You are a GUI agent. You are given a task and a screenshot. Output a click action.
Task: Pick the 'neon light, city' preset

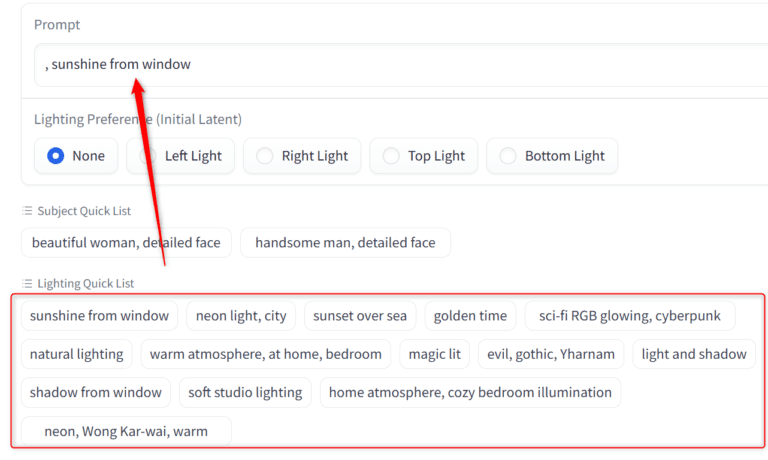(x=241, y=316)
